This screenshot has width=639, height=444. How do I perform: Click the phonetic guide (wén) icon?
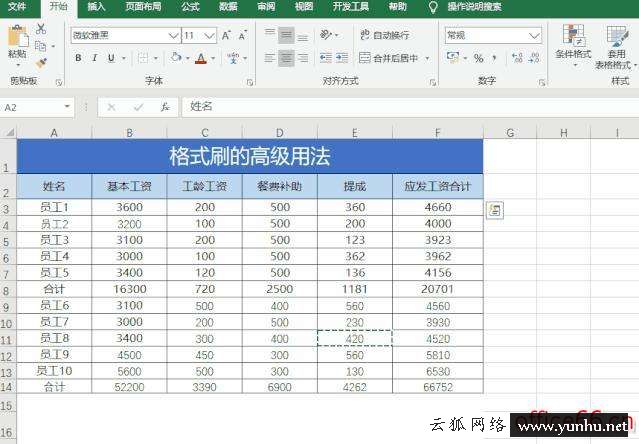pyautogui.click(x=234, y=58)
